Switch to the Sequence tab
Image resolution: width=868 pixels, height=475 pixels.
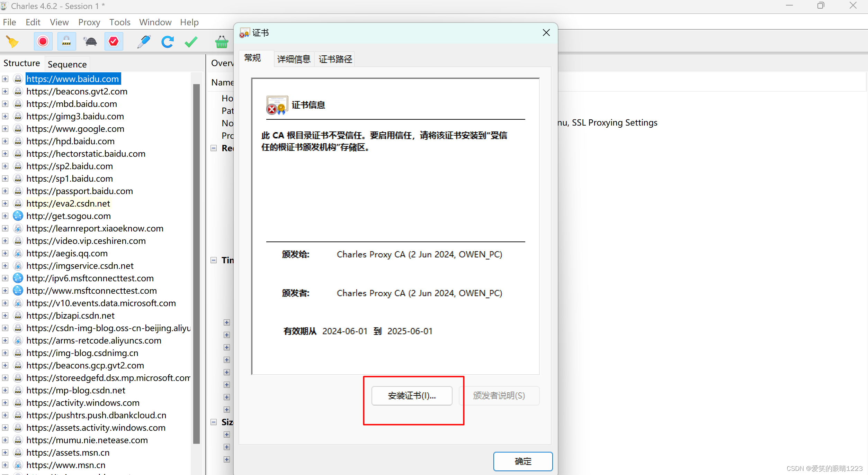pos(67,64)
